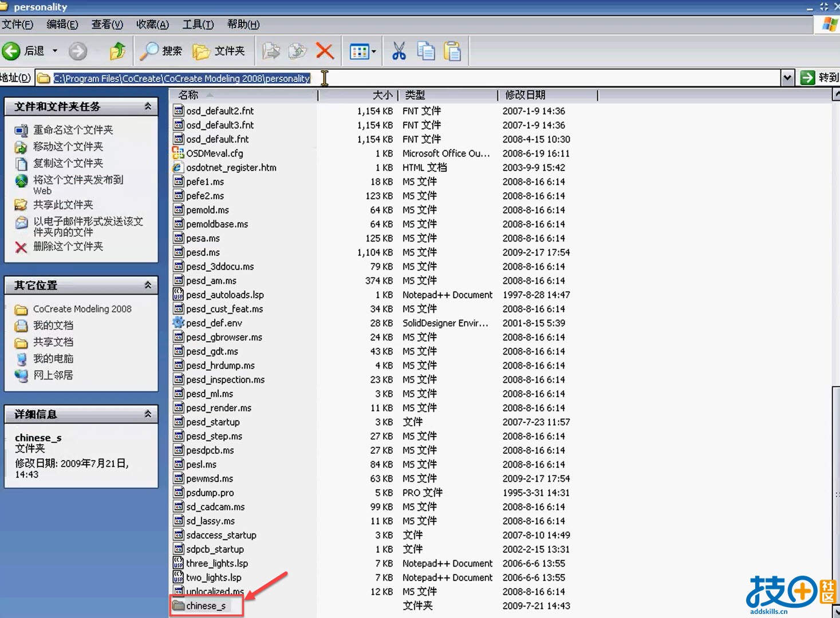Select the pesd_startup file icon

click(178, 422)
